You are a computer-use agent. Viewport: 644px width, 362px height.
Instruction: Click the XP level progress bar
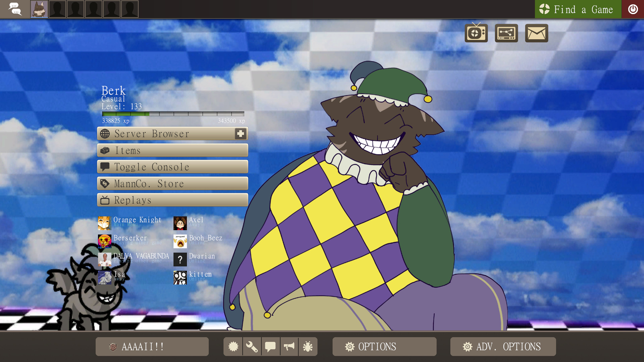tap(173, 114)
